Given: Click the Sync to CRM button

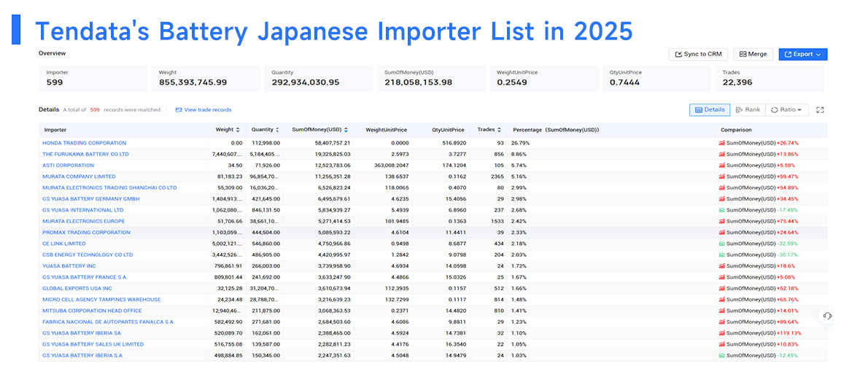Looking at the screenshot, I should (x=698, y=54).
